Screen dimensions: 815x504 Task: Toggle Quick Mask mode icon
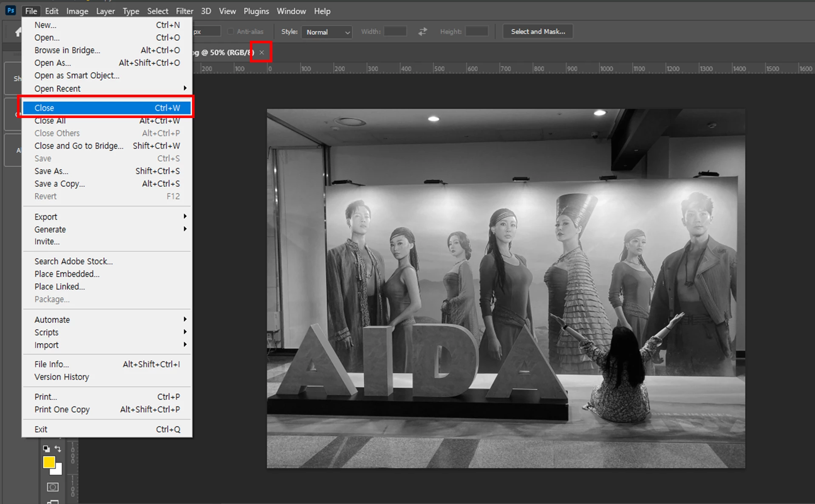coord(53,487)
